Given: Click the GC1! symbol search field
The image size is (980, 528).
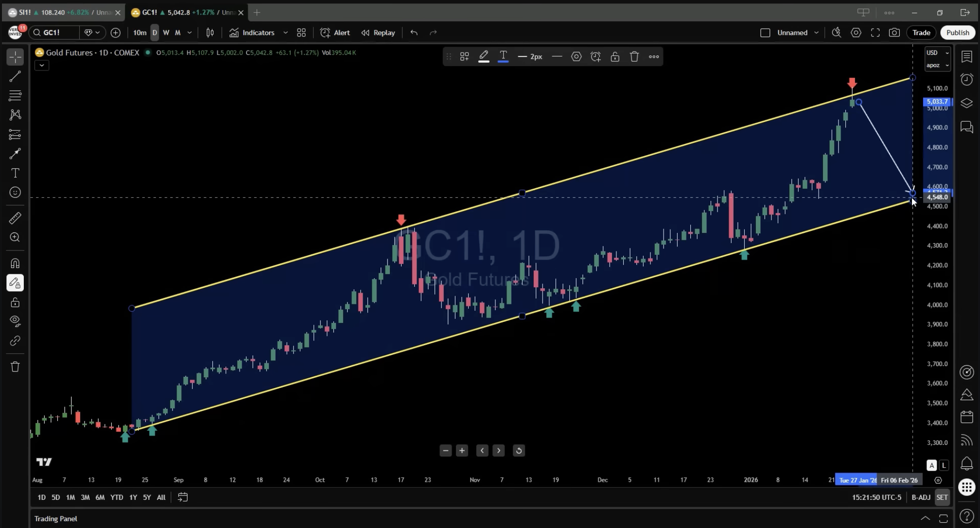Looking at the screenshot, I should pyautogui.click(x=53, y=33).
